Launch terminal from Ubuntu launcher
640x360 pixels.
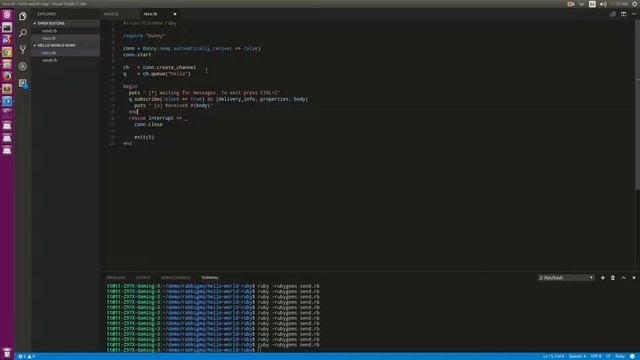7,27
